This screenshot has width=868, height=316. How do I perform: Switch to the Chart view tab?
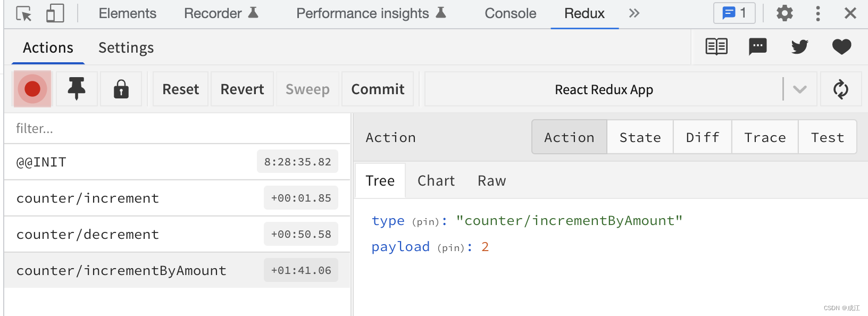[x=436, y=181]
